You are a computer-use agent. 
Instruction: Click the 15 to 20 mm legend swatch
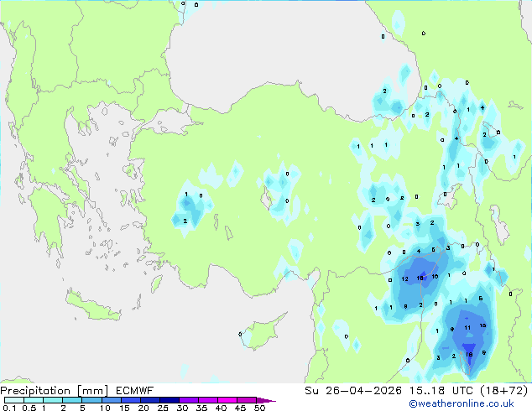130,400
